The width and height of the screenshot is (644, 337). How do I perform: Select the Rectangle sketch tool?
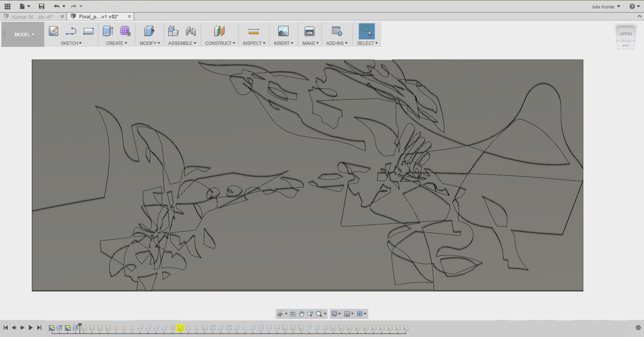89,31
